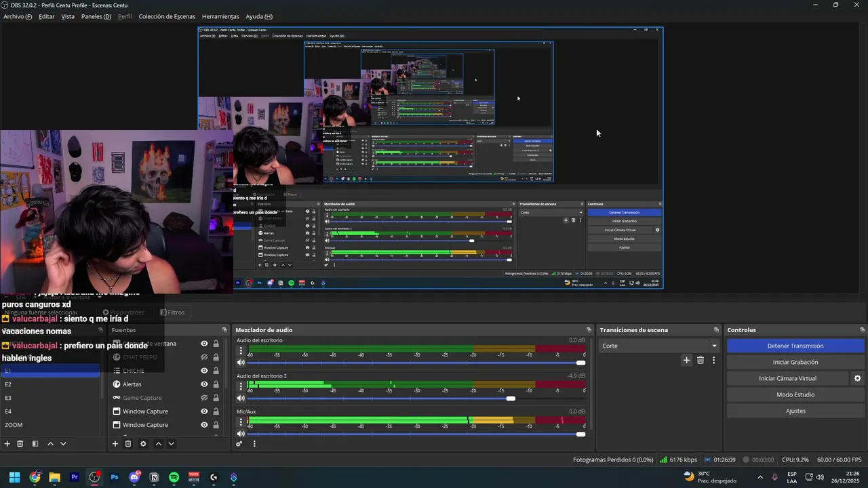Pop out the Mezclador de audio dock
868x488 pixels.
(x=589, y=330)
